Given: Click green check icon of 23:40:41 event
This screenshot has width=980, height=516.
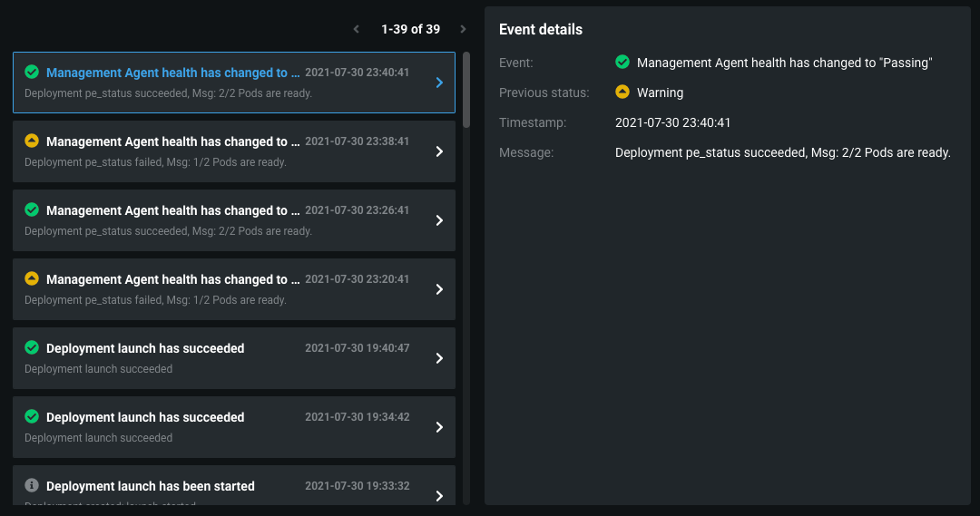Looking at the screenshot, I should tap(32, 72).
